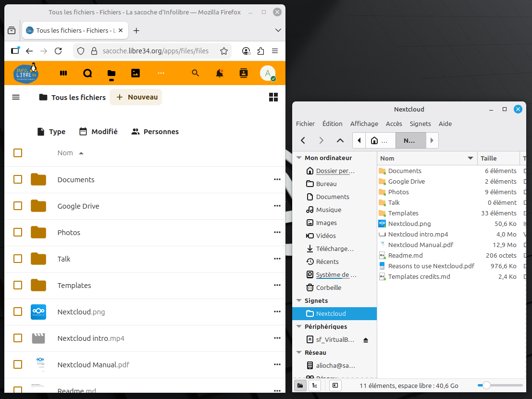
Task: Collapse the Mon ordinateur section
Action: 299,158
